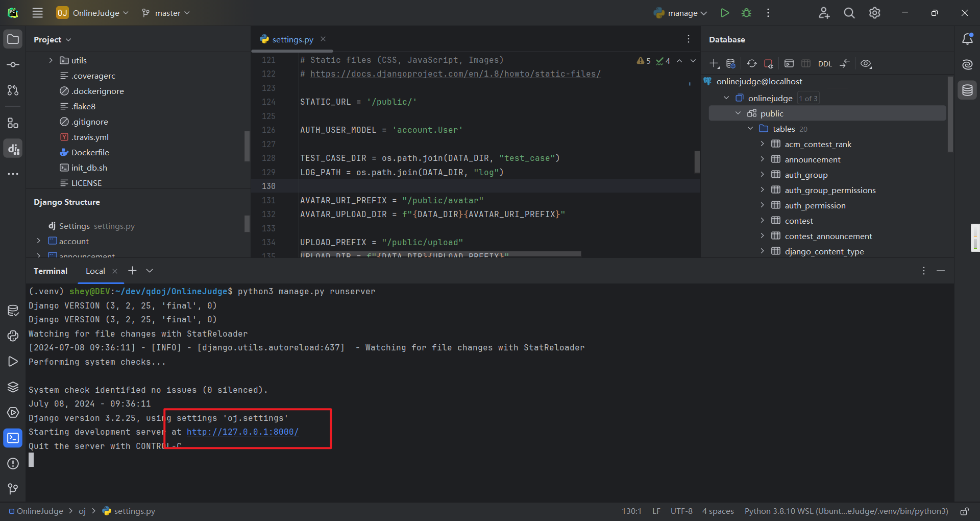Image resolution: width=980 pixels, height=521 pixels.
Task: Toggle the Django Structure tool window
Action: [13, 149]
